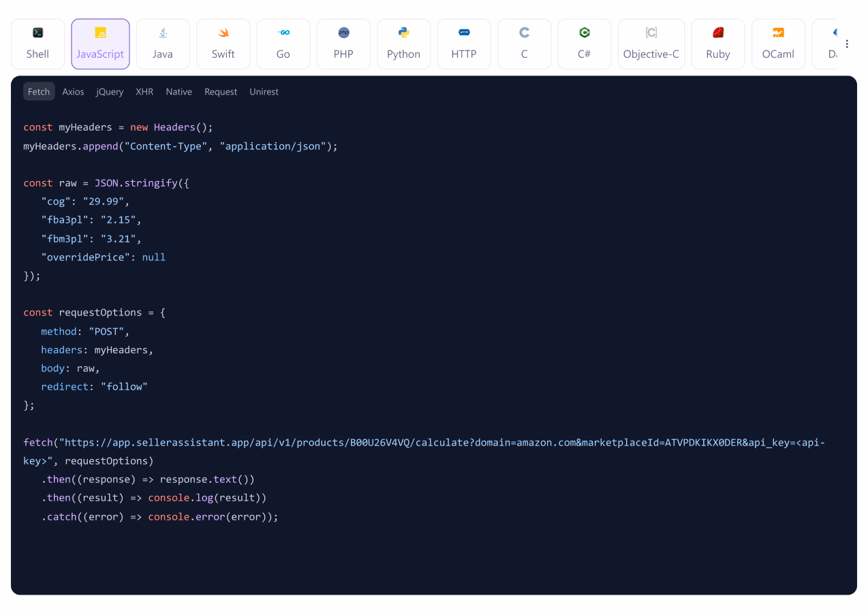868x613 pixels.
Task: Select the Ruby gem icon
Action: 718,33
